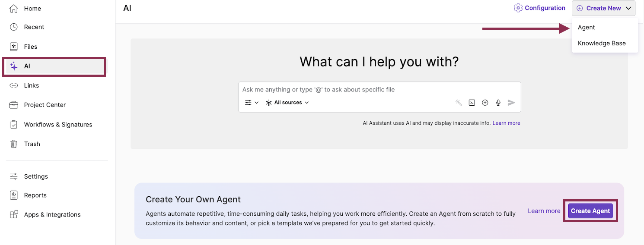Open Workflows & Signatures in sidebar
The width and height of the screenshot is (644, 245).
[58, 125]
